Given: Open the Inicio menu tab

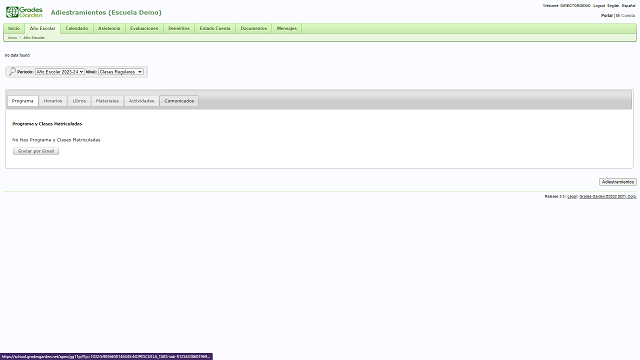Looking at the screenshot, I should [x=14, y=29].
